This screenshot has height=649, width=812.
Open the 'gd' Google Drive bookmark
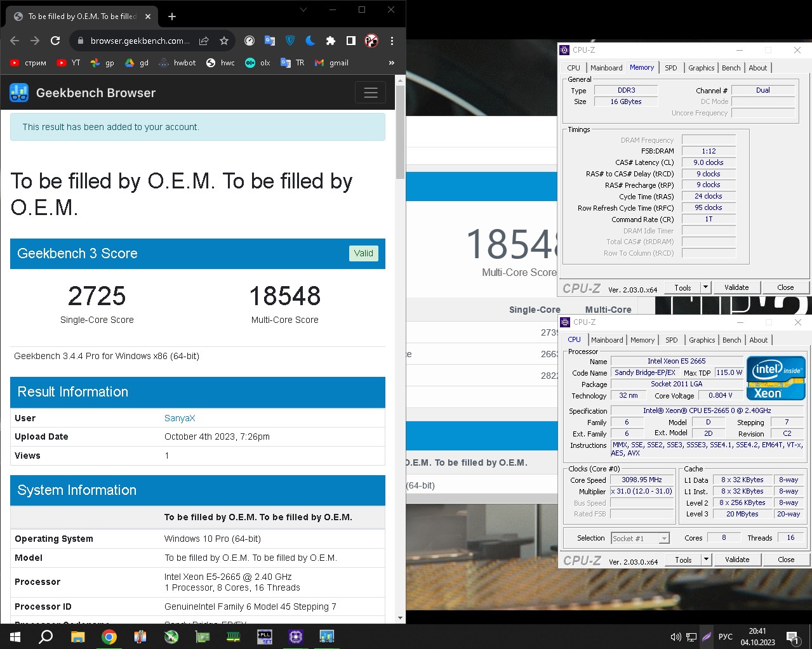coord(136,63)
